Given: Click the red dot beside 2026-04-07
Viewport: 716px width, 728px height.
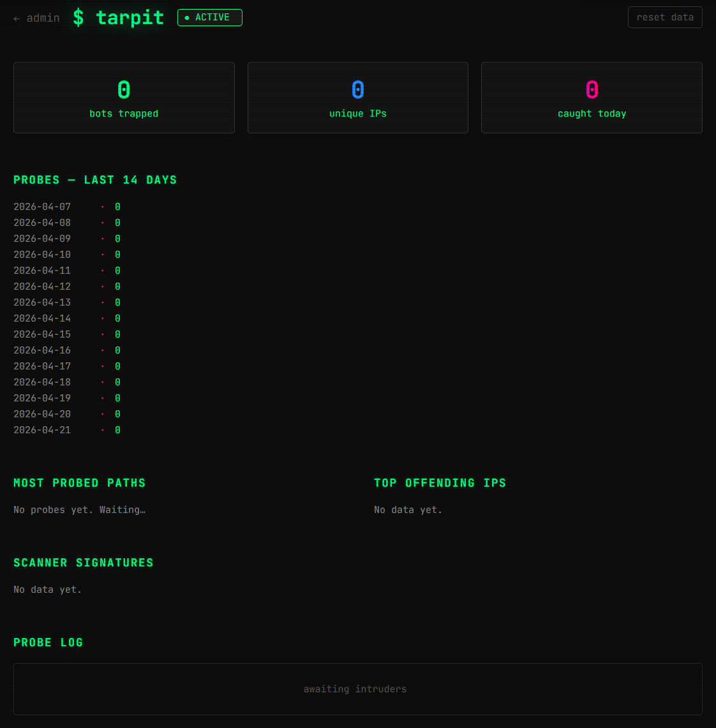Looking at the screenshot, I should 102,207.
